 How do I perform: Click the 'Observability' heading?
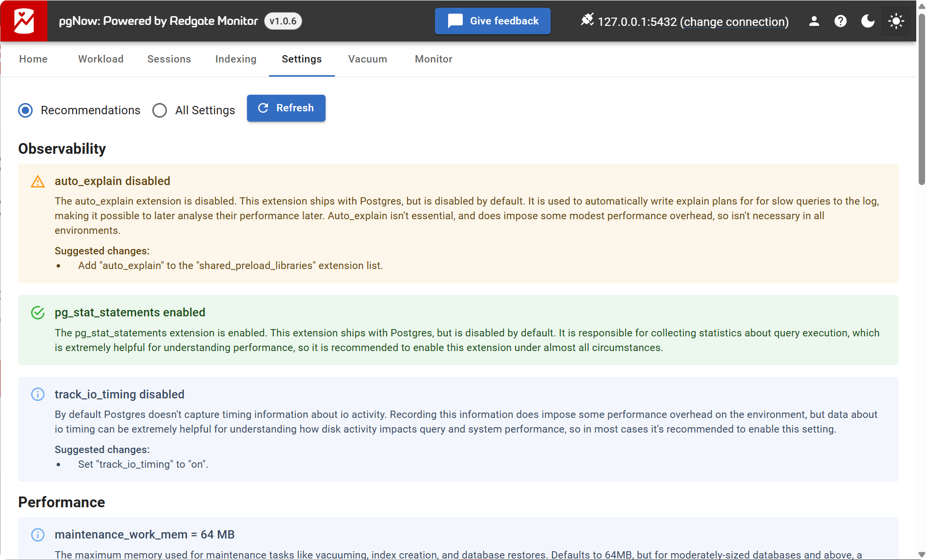point(62,149)
